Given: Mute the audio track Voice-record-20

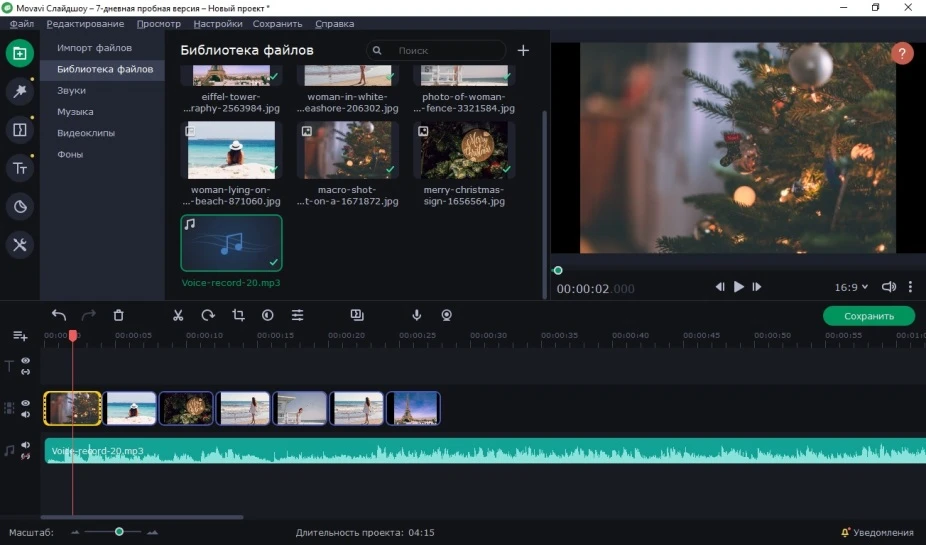Looking at the screenshot, I should [x=26, y=446].
